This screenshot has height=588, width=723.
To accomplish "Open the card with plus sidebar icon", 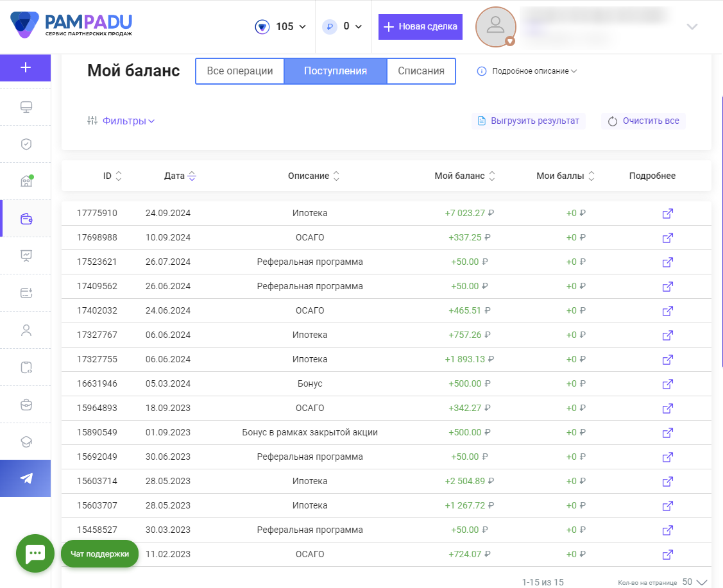I will click(26, 292).
